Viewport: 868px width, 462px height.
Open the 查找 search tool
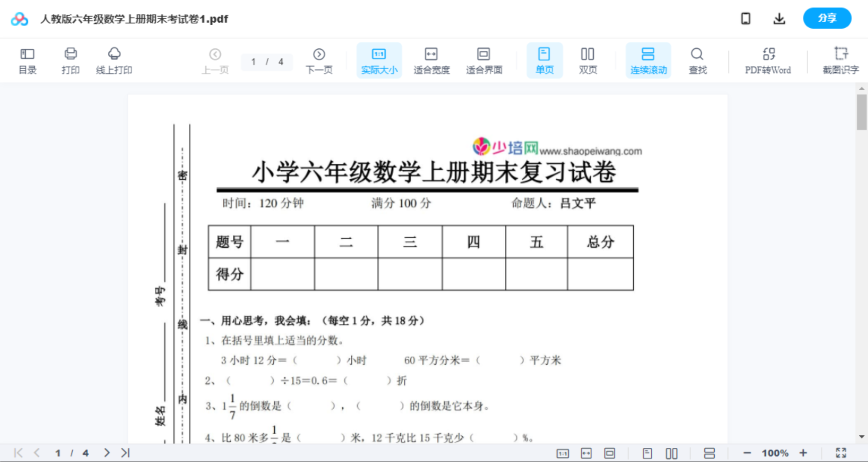(697, 59)
